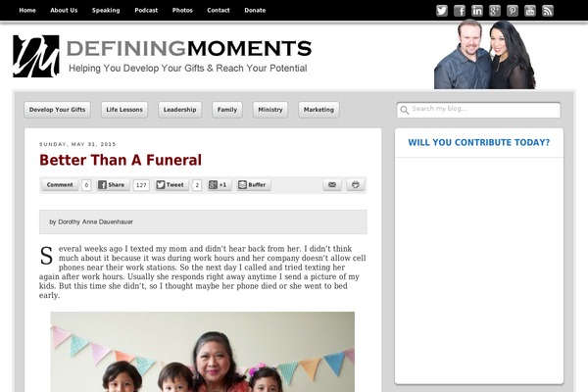This screenshot has height=392, width=588.
Task: Open the grandmother with kids photo
Action: tap(203, 352)
